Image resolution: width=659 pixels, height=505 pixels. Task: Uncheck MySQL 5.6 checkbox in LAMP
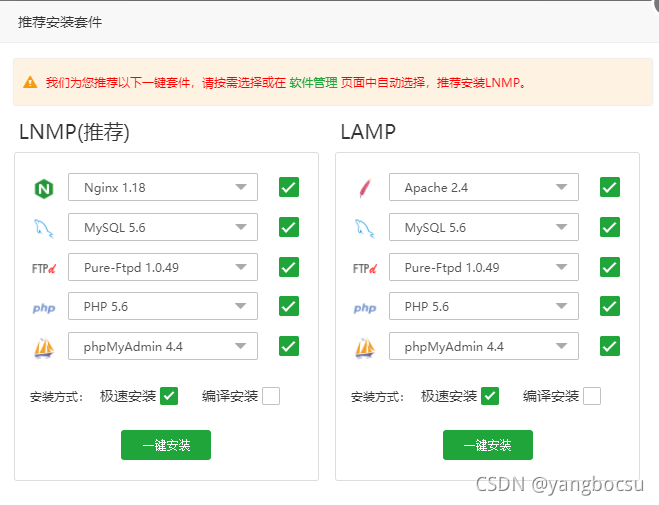pos(610,227)
